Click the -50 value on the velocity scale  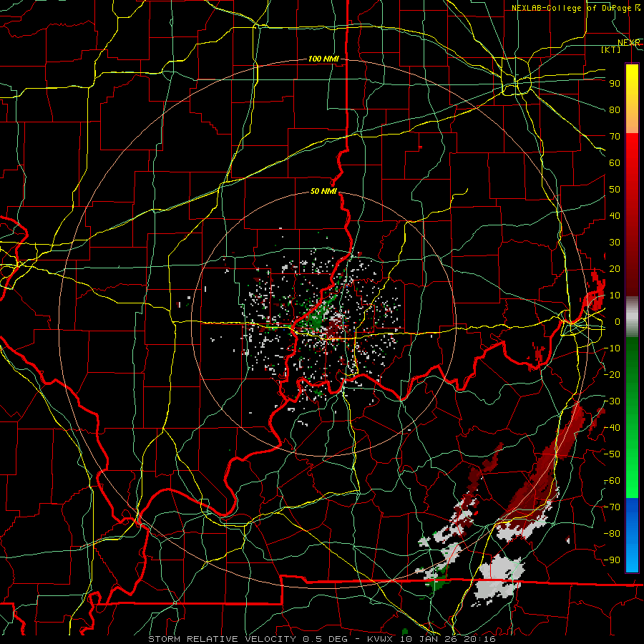613,454
